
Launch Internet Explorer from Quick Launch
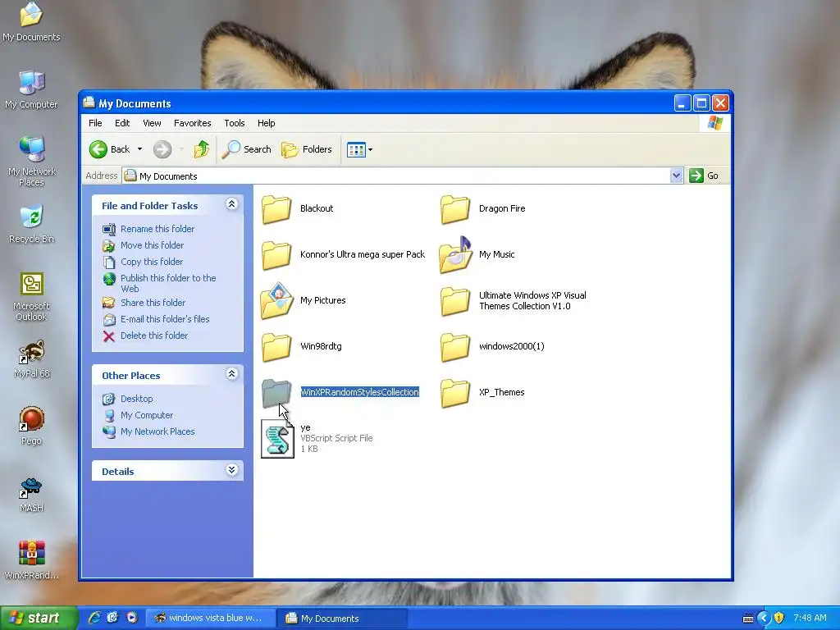(x=95, y=619)
